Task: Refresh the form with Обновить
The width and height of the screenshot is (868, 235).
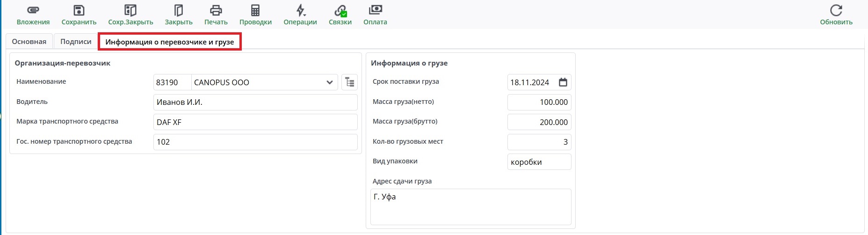Action: pyautogui.click(x=836, y=11)
